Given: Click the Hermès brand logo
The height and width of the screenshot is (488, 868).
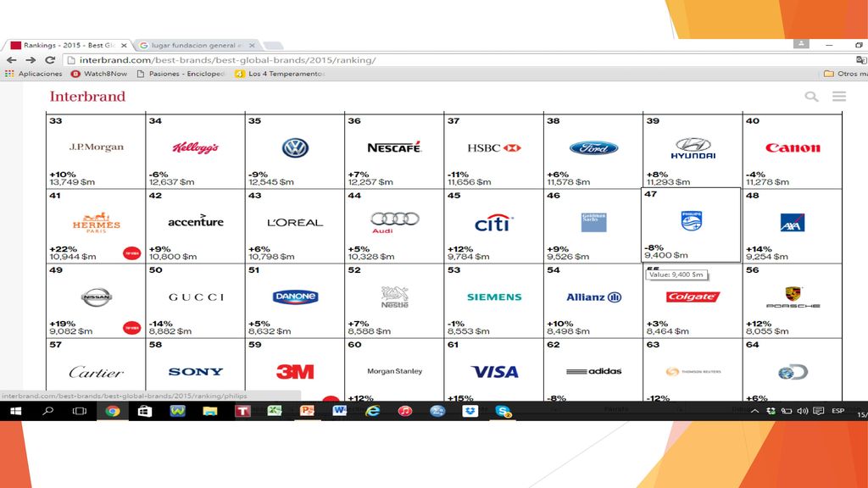Looking at the screenshot, I should tap(97, 223).
